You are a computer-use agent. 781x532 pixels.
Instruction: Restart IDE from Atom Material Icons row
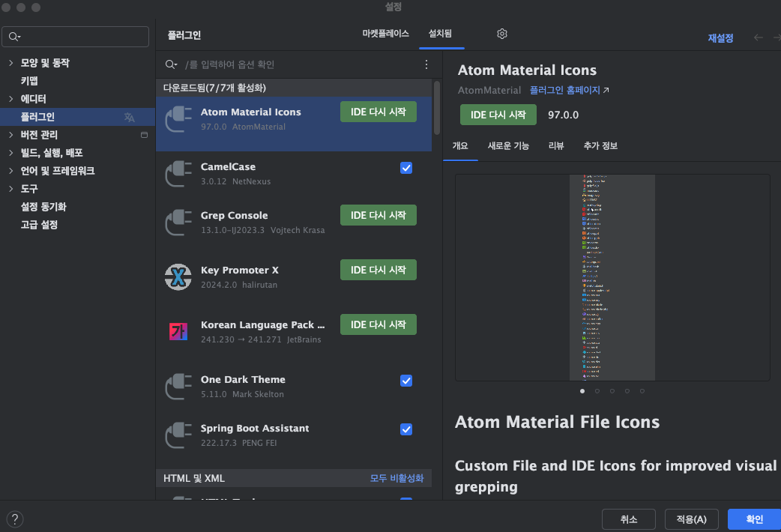click(x=379, y=112)
